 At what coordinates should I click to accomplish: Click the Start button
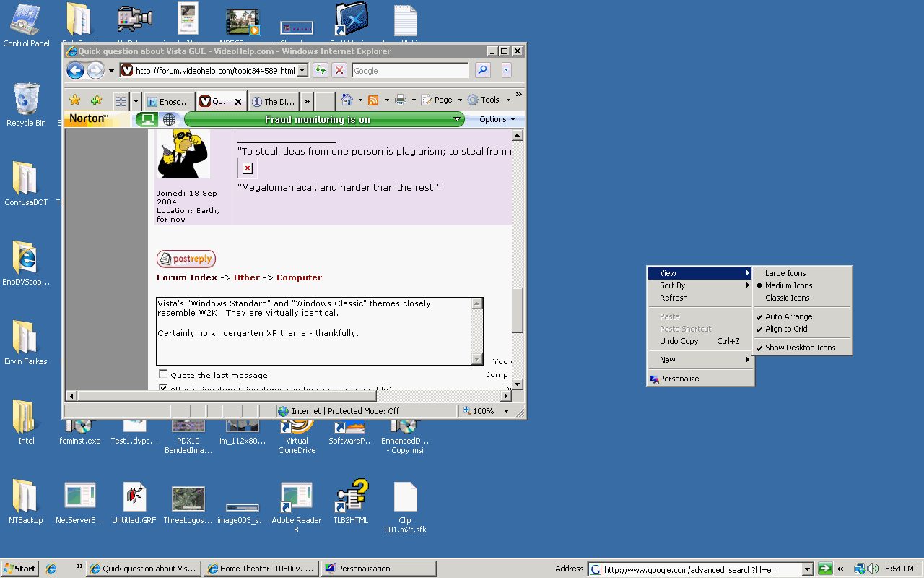click(20, 569)
